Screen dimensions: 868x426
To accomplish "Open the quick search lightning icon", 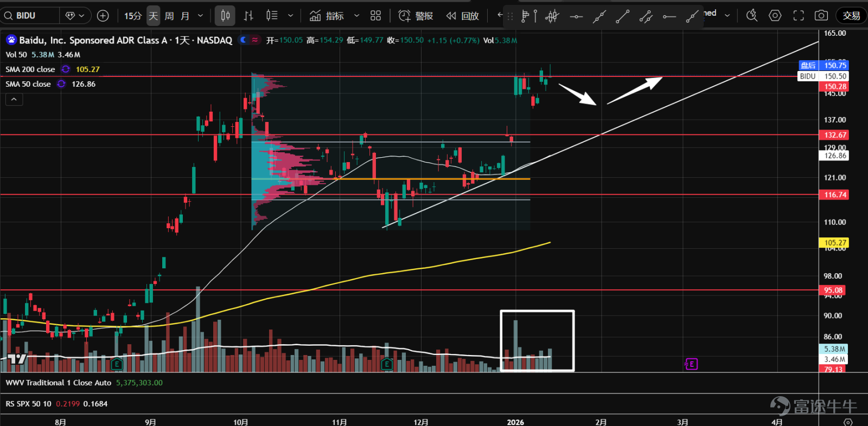I will [751, 16].
